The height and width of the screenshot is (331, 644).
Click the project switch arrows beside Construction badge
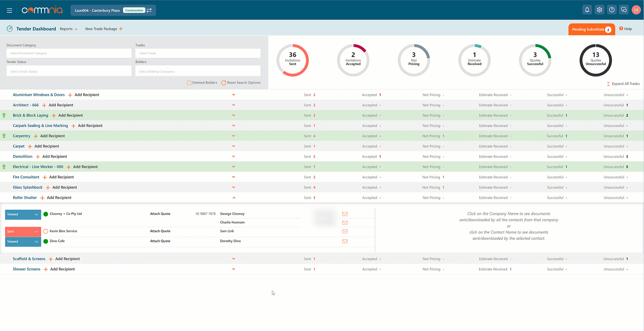point(149,10)
